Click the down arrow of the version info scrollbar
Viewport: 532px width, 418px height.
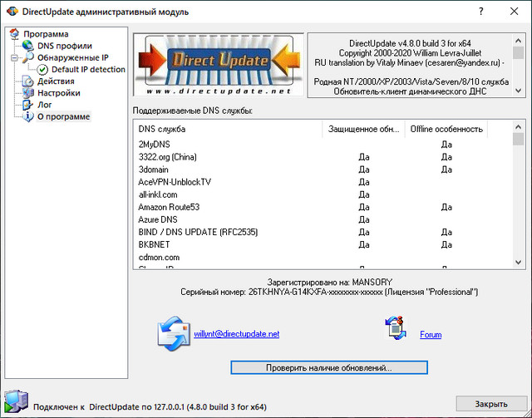pos(518,91)
